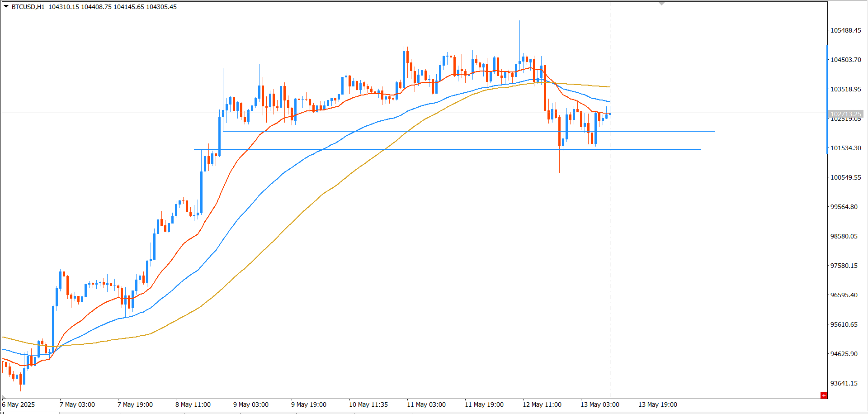Screen dimensions: 868x414
Task: Click the 95610.65 price scale label
Action: click(x=844, y=324)
